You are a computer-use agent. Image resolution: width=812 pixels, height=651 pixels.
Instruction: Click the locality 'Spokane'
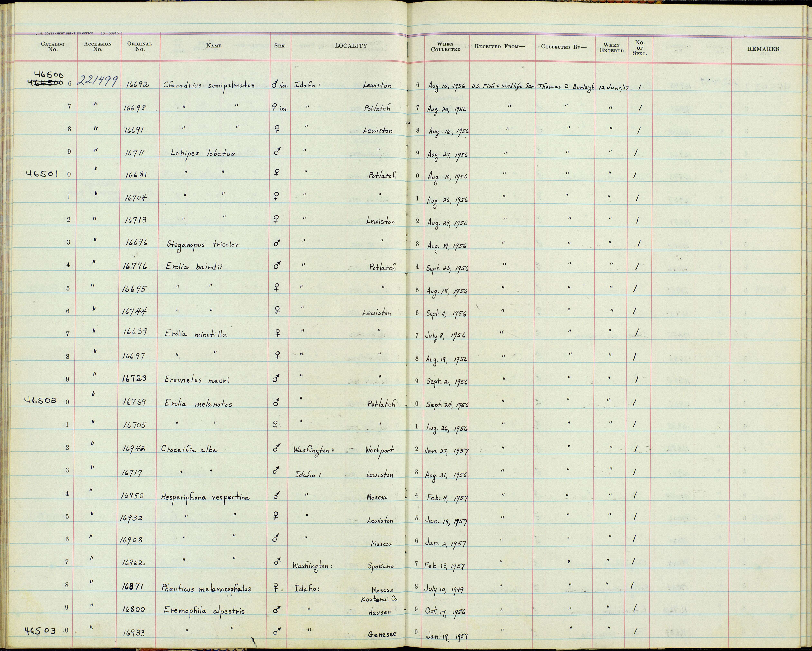[x=381, y=565]
